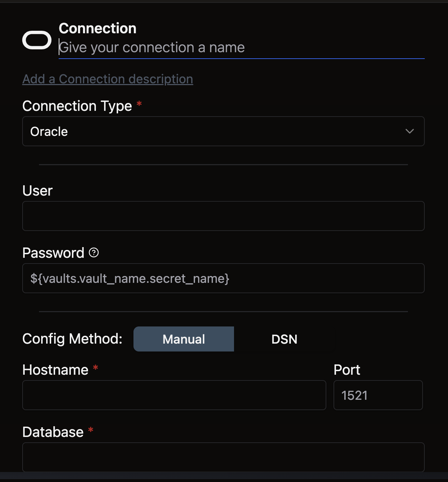Click the Add a Connection description link
Image resolution: width=448 pixels, height=482 pixels.
coord(108,79)
